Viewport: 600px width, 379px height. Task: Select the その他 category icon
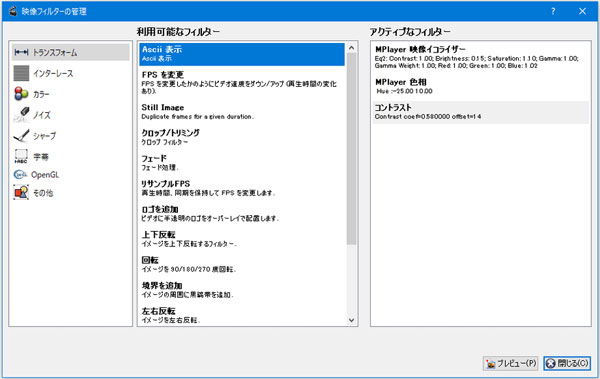pyautogui.click(x=21, y=193)
